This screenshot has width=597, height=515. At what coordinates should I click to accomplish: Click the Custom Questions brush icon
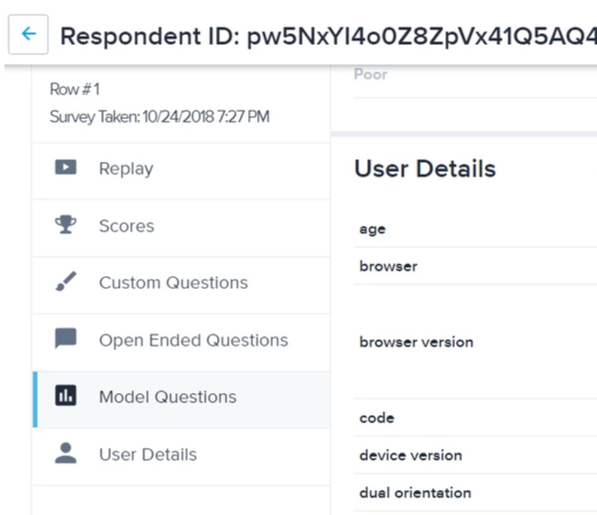click(x=65, y=281)
